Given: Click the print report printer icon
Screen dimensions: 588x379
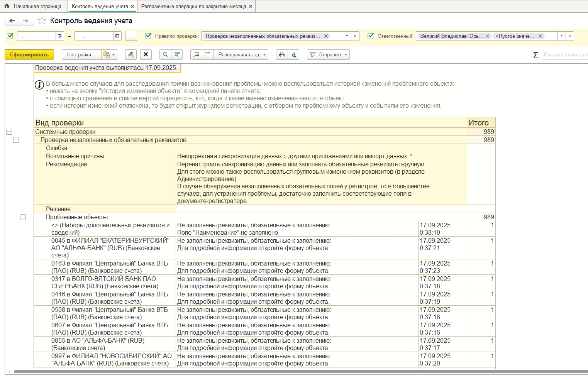Looking at the screenshot, I should pos(281,55).
